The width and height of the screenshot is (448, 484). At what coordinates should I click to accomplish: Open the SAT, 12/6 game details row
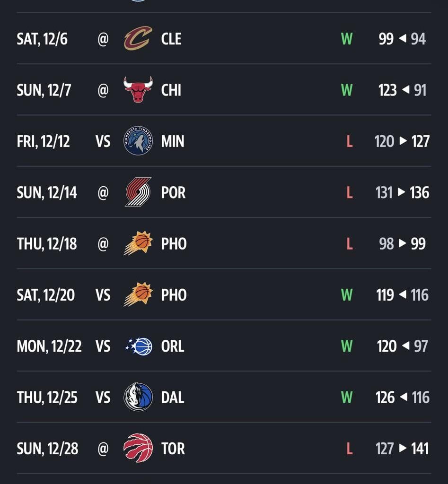(x=224, y=39)
